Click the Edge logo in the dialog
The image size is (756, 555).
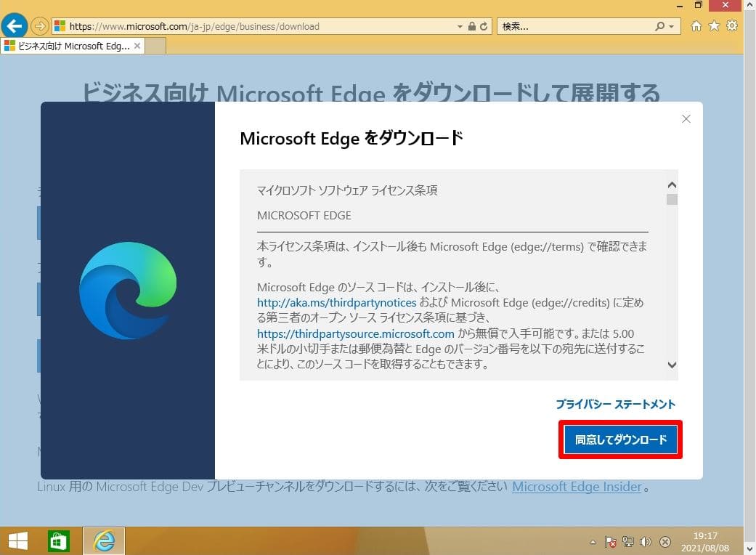[128, 291]
